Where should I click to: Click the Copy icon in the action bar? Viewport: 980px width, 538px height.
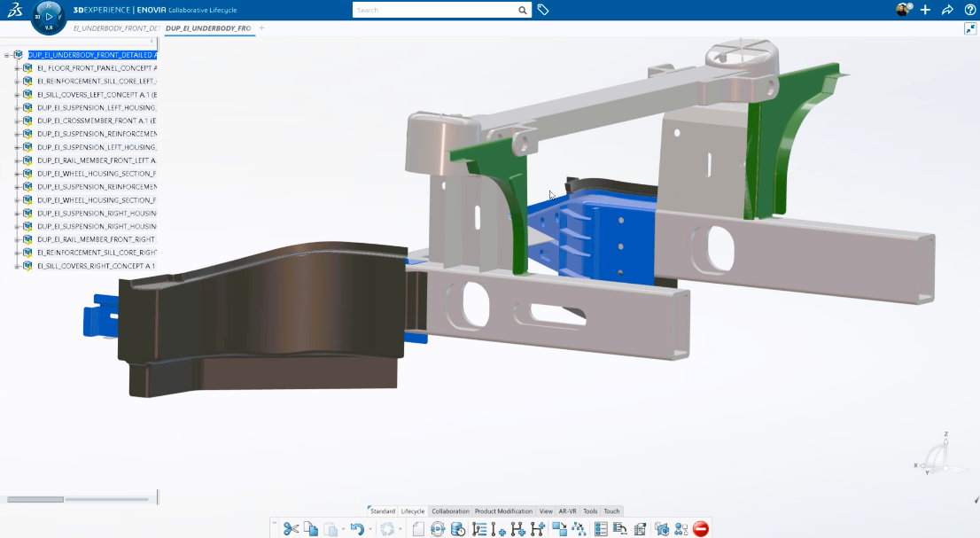click(310, 527)
